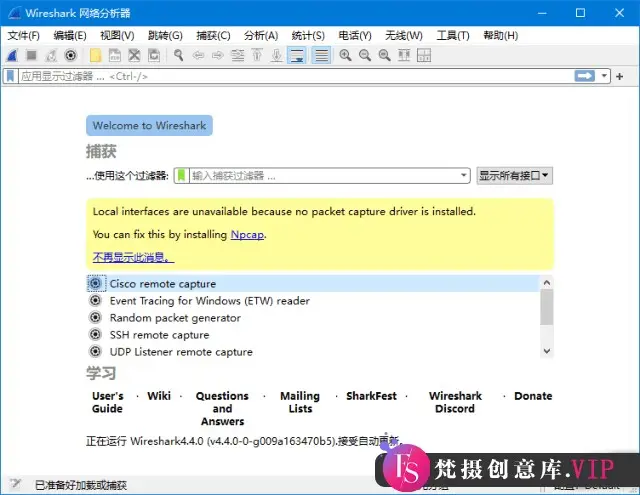Click green capture filter bookmark icon
640x495 pixels.
[x=182, y=175]
